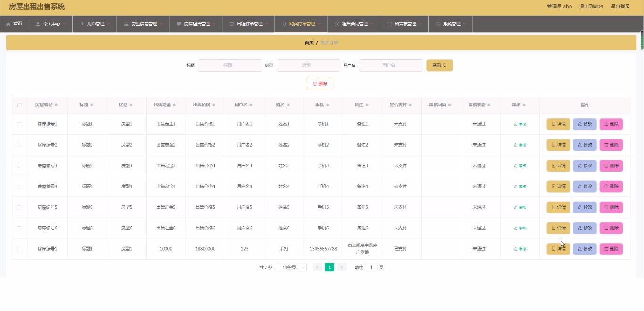Expand 房屋租售管理 dropdown menu
The width and height of the screenshot is (644, 311).
pos(196,24)
